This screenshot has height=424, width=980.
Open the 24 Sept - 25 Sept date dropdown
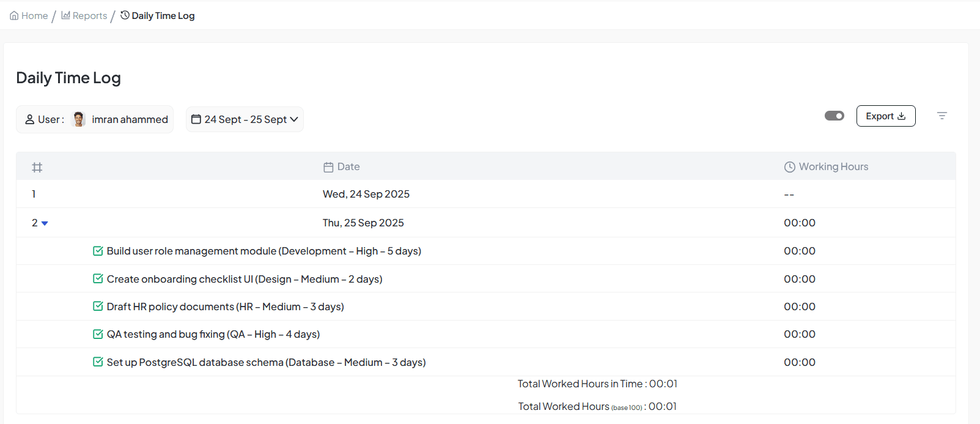tap(245, 119)
